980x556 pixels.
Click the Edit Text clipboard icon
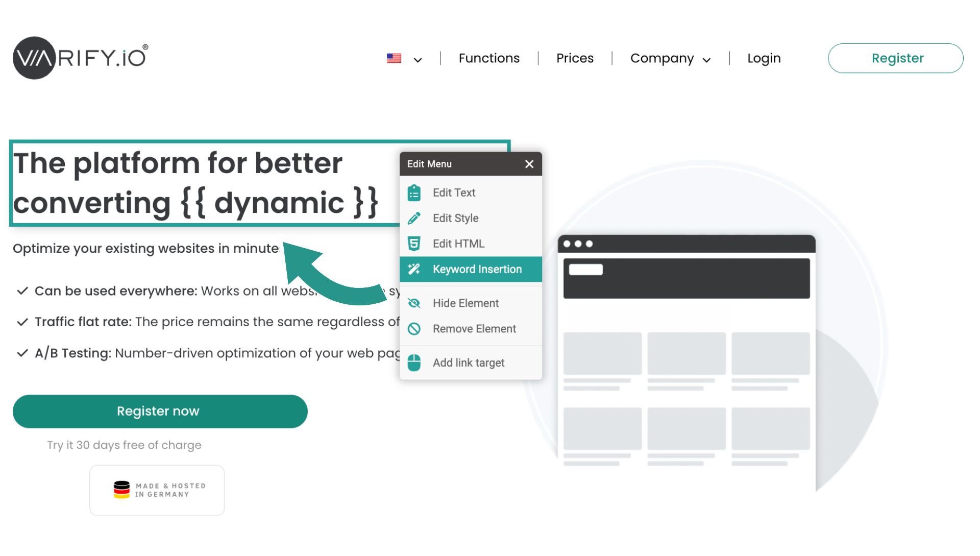[414, 193]
